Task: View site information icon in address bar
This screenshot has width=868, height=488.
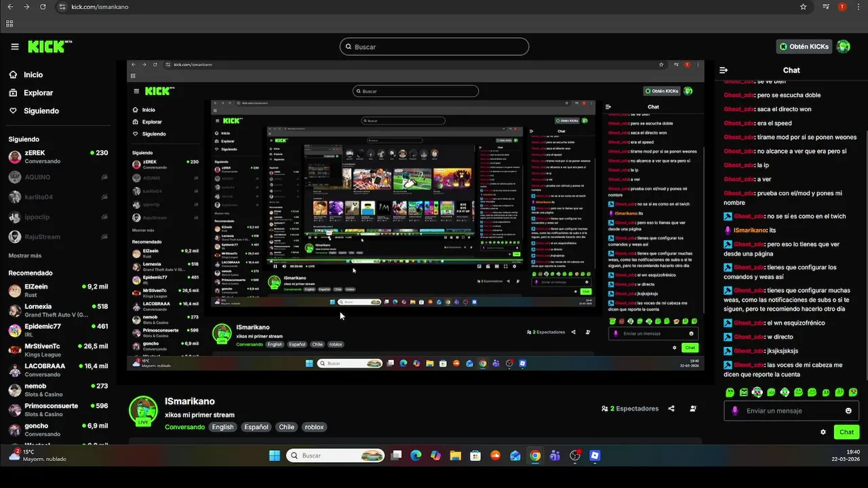Action: coord(62,7)
